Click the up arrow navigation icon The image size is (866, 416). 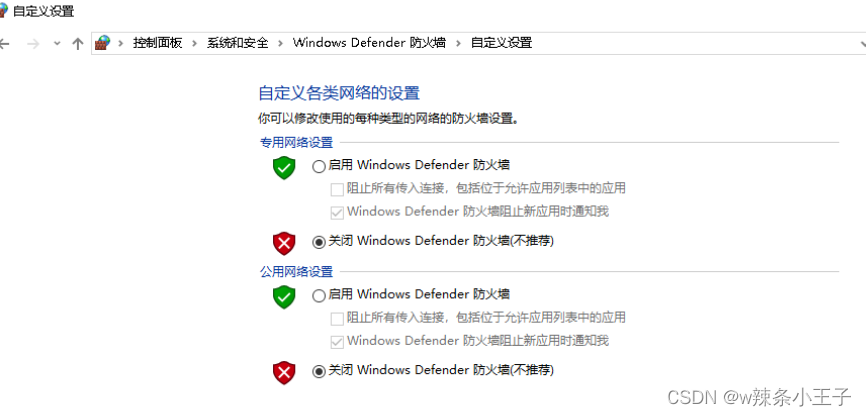78,44
